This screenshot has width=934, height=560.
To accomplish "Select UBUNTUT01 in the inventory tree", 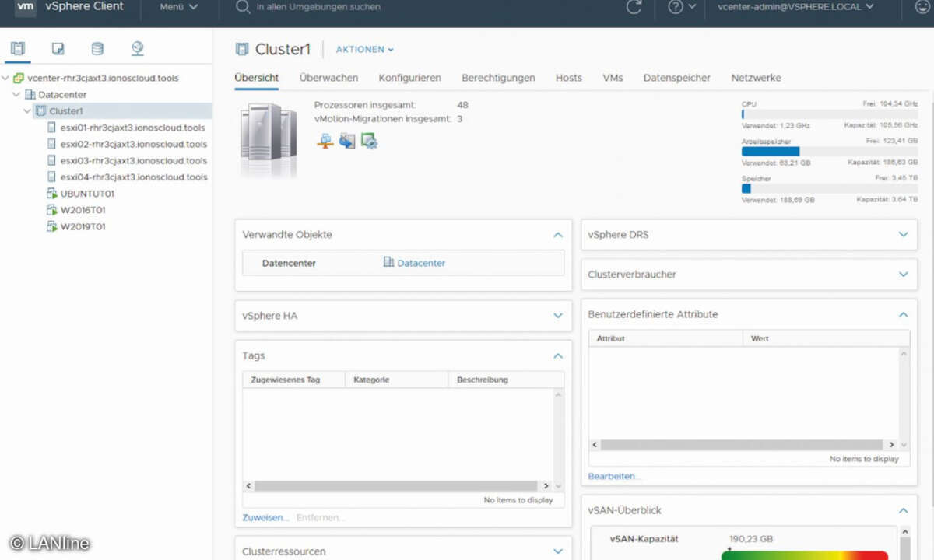I will tap(88, 194).
